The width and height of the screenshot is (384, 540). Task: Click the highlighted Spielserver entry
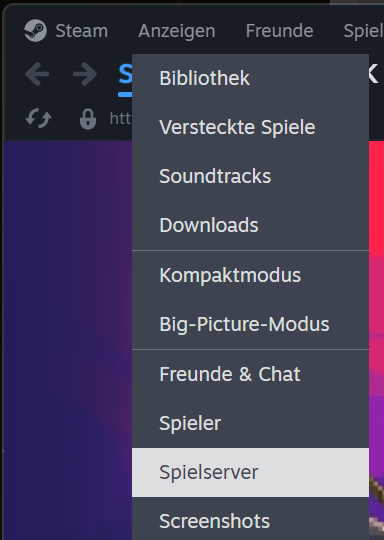pyautogui.click(x=250, y=472)
